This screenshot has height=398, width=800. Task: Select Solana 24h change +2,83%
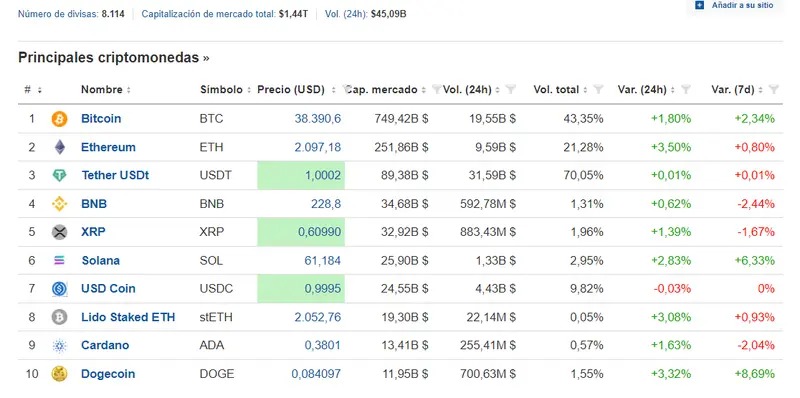pos(671,261)
